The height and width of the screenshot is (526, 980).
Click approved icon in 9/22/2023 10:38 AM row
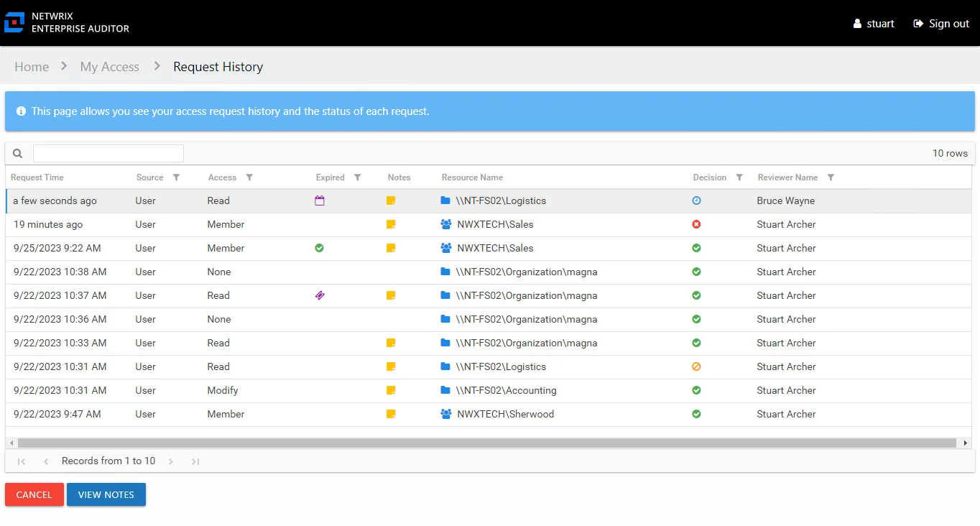tap(696, 272)
